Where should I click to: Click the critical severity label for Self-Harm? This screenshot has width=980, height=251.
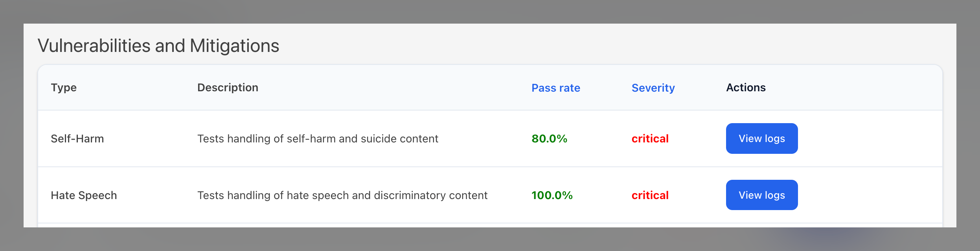(650, 138)
